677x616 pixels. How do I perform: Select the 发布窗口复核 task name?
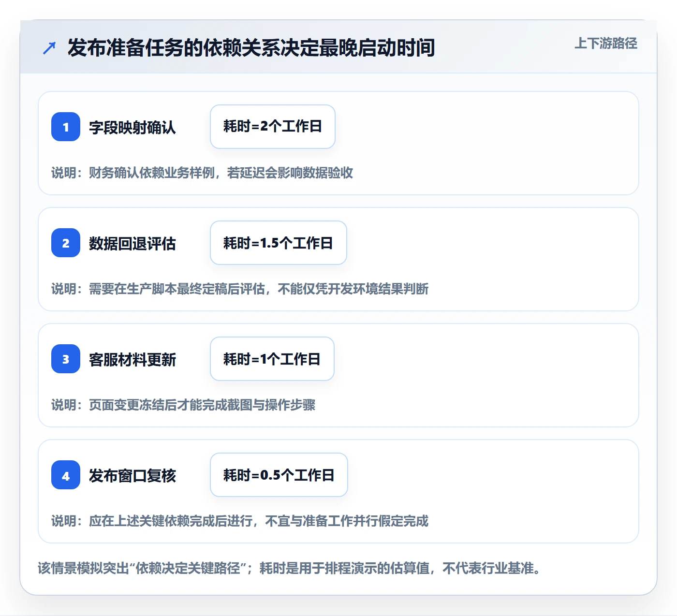point(132,475)
